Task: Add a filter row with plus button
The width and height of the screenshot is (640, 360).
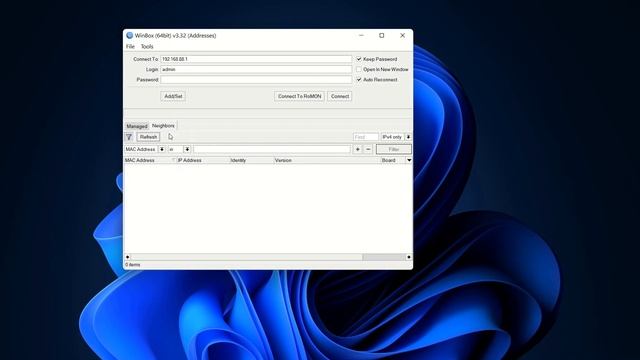Action: (x=358, y=149)
